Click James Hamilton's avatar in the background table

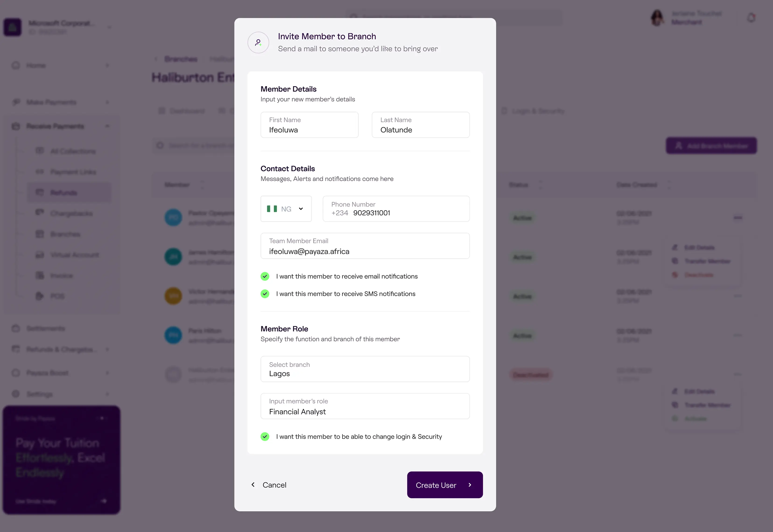(x=173, y=257)
